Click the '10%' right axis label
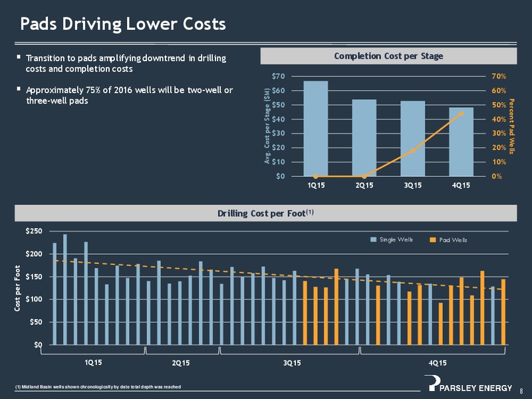This screenshot has height=399, width=532. coord(498,162)
